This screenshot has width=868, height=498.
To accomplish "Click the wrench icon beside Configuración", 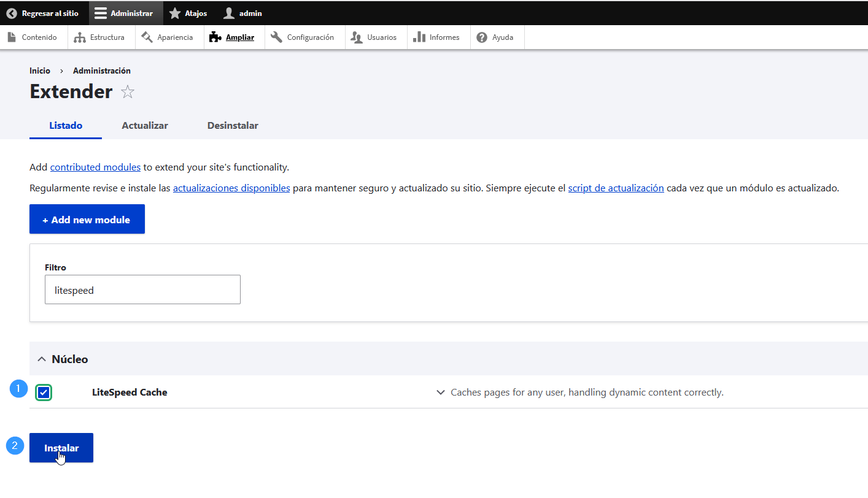I will tap(277, 37).
